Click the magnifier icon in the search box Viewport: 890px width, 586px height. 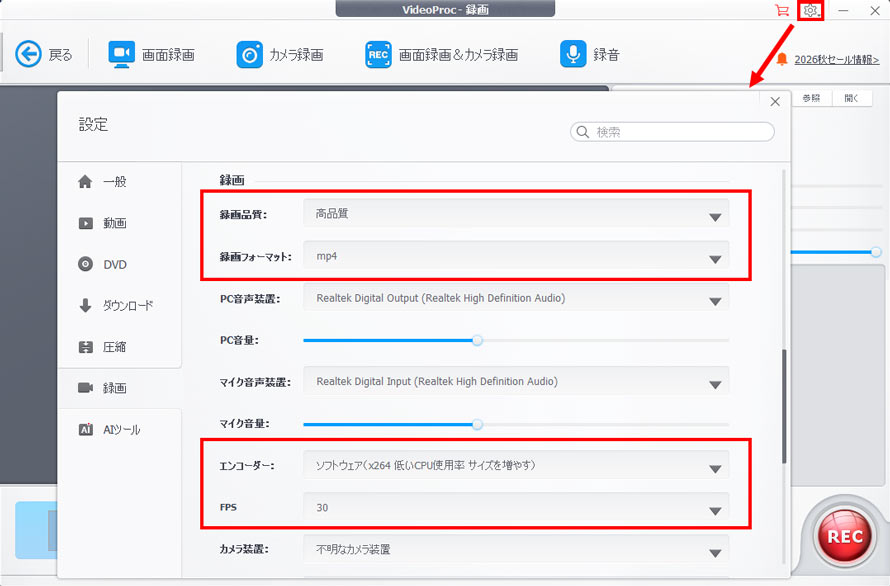tap(582, 132)
